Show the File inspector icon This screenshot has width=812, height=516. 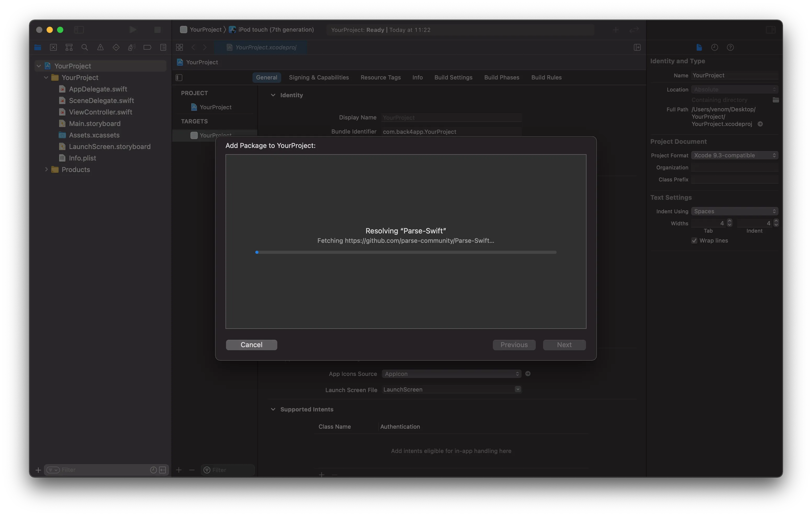699,48
